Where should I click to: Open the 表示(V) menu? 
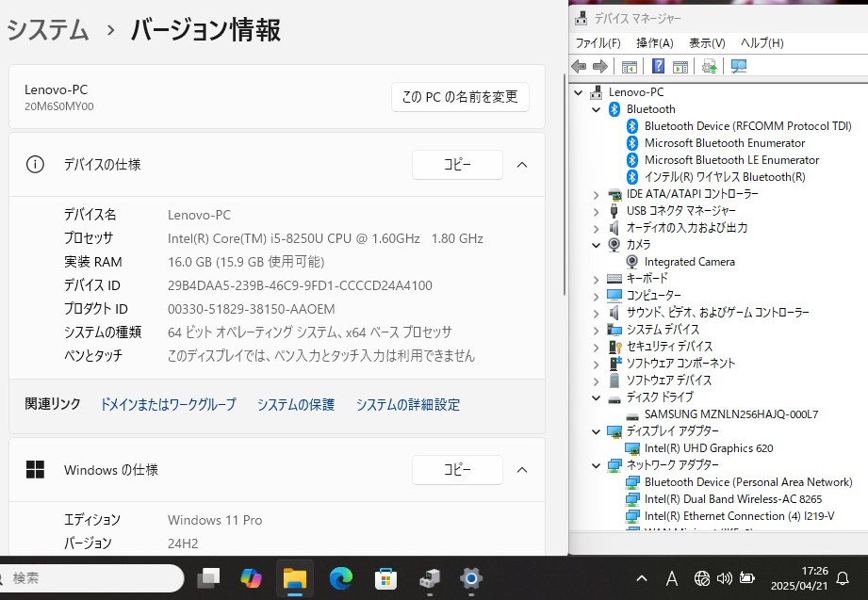coord(707,43)
